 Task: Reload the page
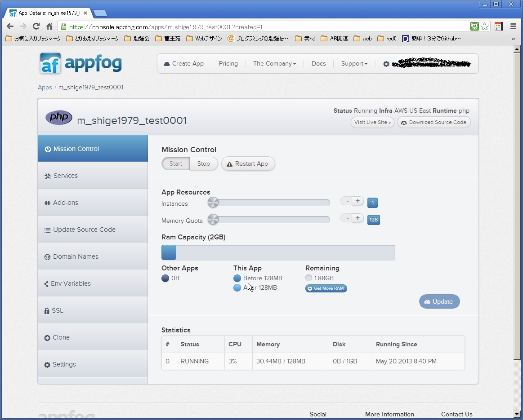pos(36,27)
